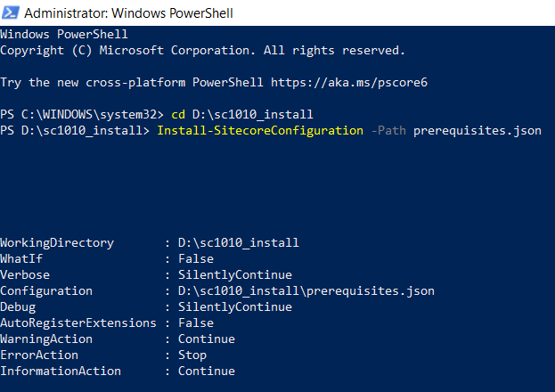This screenshot has height=392, width=555.
Task: Click the 'cd D:\sc1010_install' command text
Action: click(x=241, y=115)
